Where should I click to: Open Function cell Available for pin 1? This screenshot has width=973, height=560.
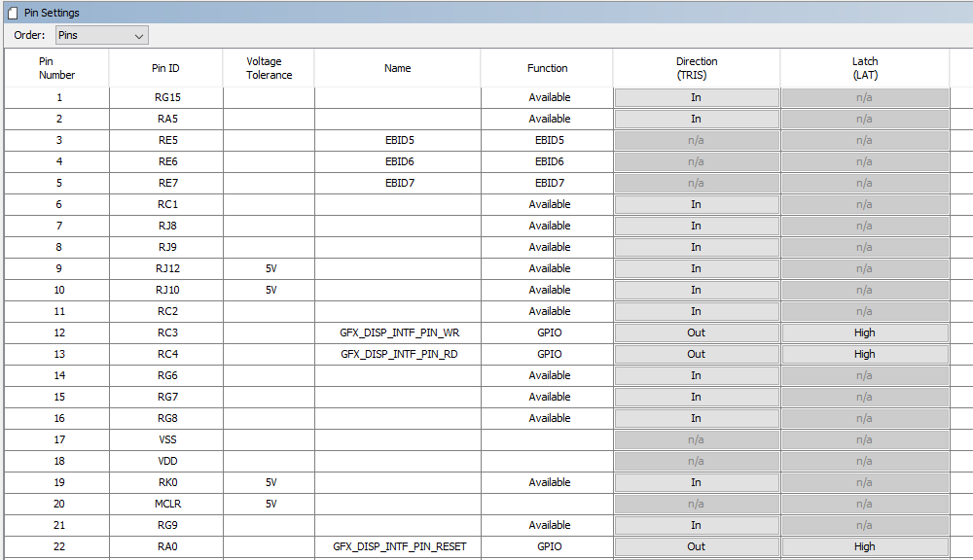pyautogui.click(x=548, y=97)
